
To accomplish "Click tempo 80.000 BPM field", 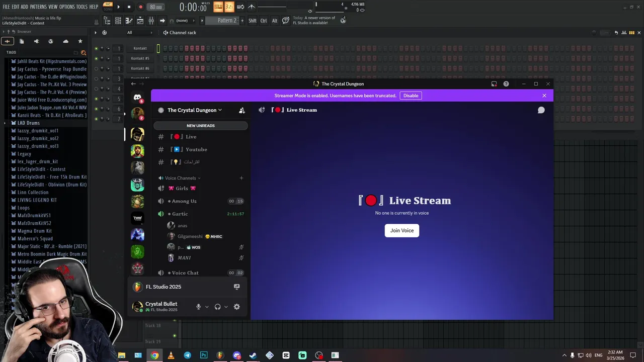I will point(156,7).
